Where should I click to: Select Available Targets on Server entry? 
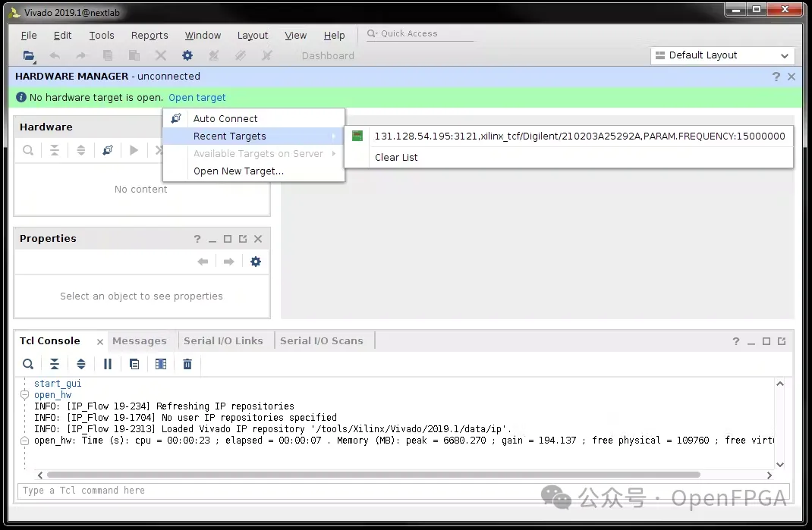coord(253,154)
